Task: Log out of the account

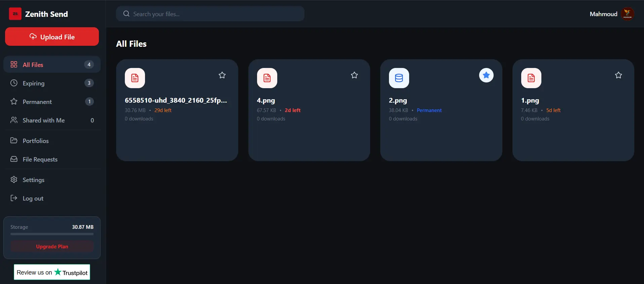Action: (x=52, y=198)
